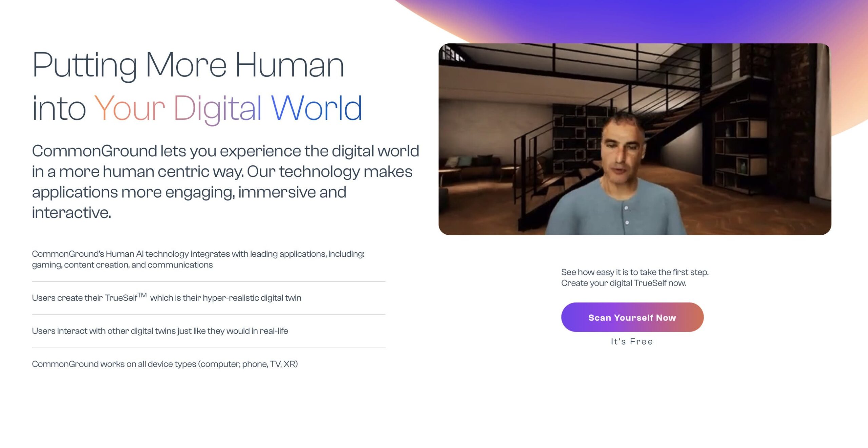
Task: Click the Human AI technology integrates item
Action: [198, 259]
